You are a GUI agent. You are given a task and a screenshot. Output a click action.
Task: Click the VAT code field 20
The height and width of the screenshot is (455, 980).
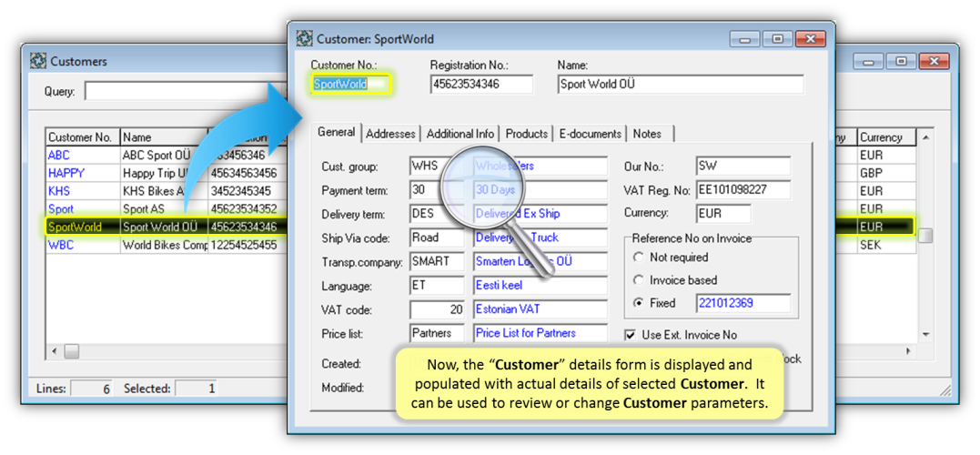click(437, 309)
